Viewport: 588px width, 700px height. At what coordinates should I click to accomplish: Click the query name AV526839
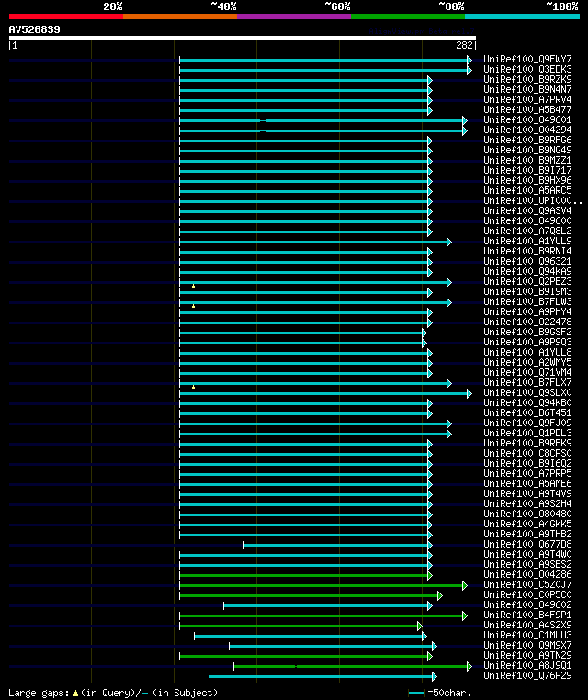point(34,29)
